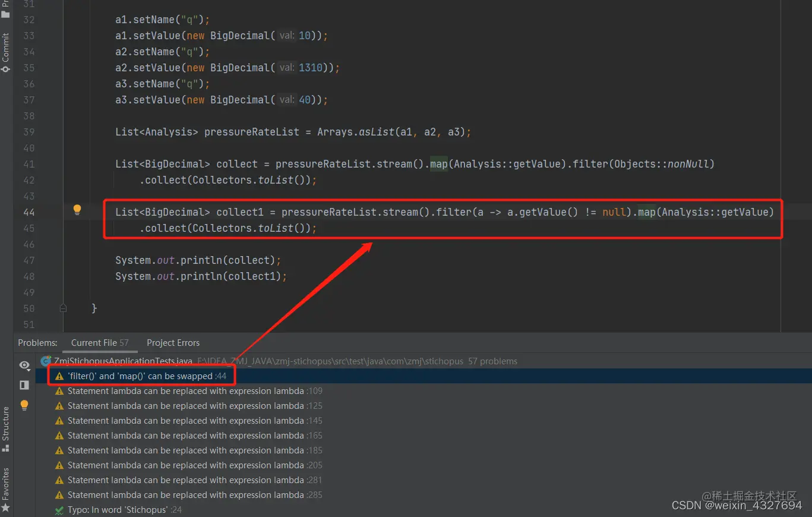
Task: Select the statement lambda warning at line 205
Action: 424,465
